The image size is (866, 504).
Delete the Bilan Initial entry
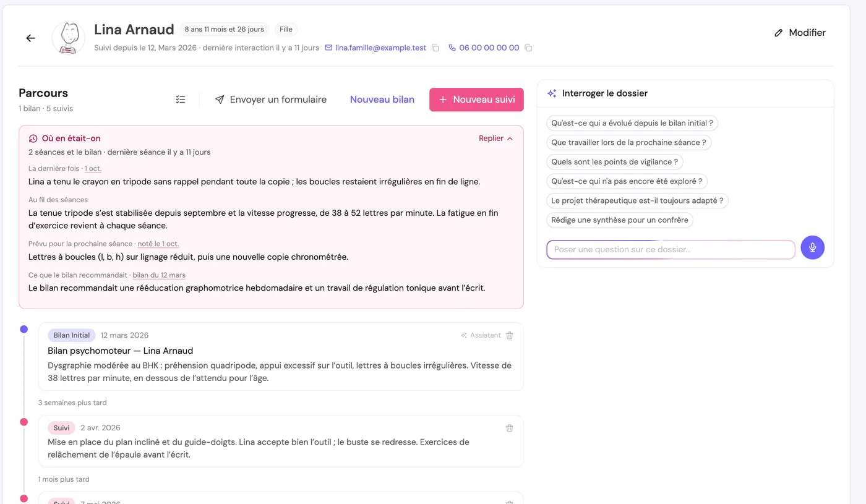[x=510, y=335]
